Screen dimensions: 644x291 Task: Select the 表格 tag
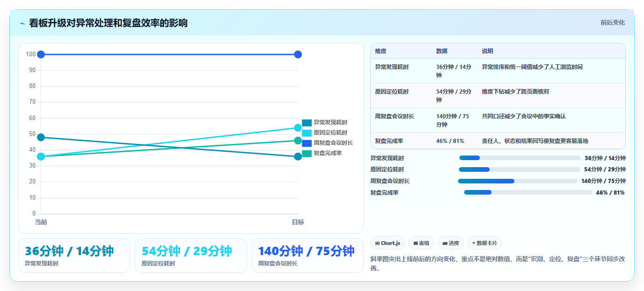(421, 243)
